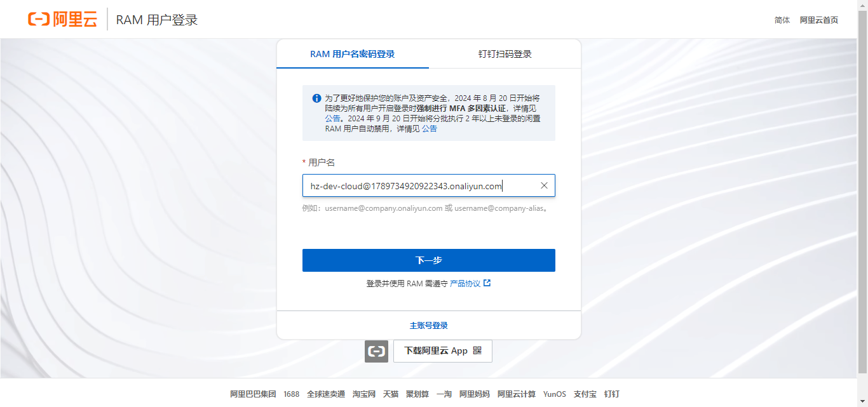Open 聚划算 footer link
Screen dimensions: 868x407
(417, 394)
